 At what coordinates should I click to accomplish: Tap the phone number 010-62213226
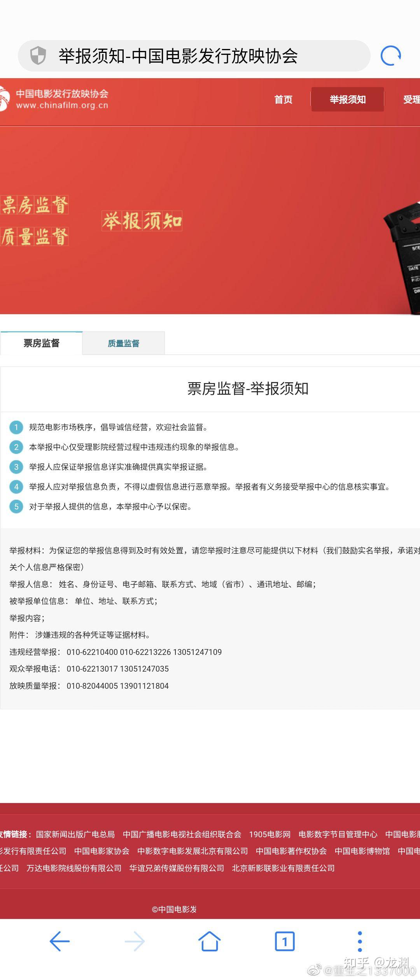[145, 652]
